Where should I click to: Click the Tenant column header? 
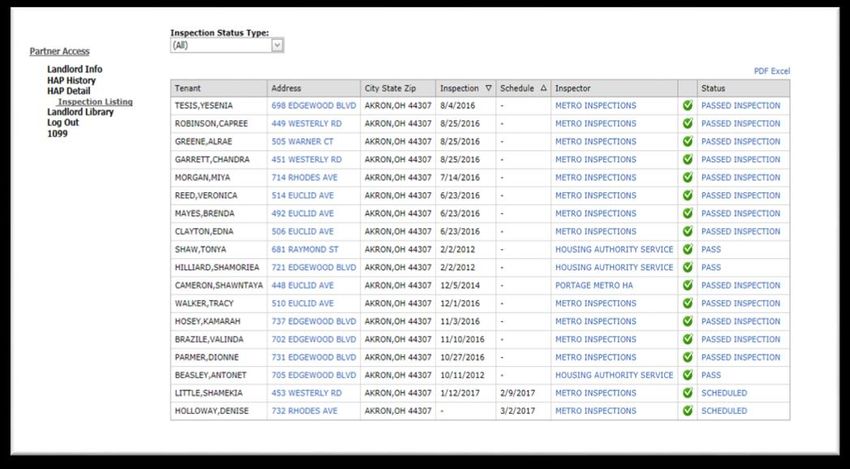click(x=218, y=88)
